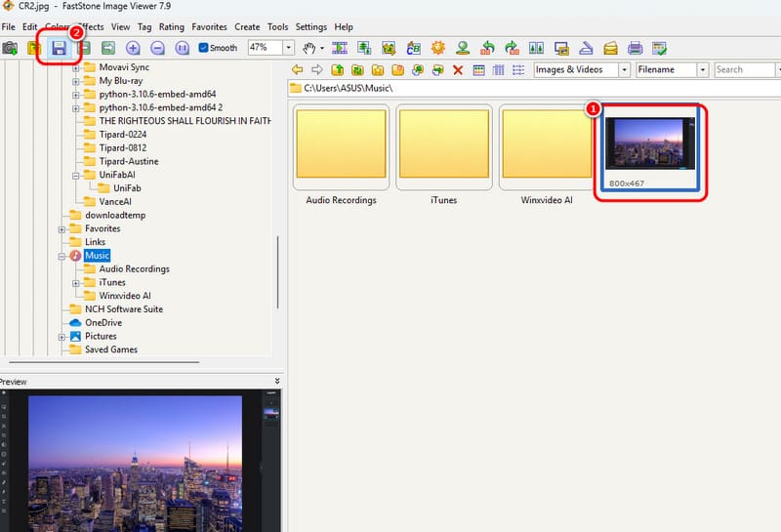
Task: Open Adjust Lighting sun icon
Action: [437, 48]
